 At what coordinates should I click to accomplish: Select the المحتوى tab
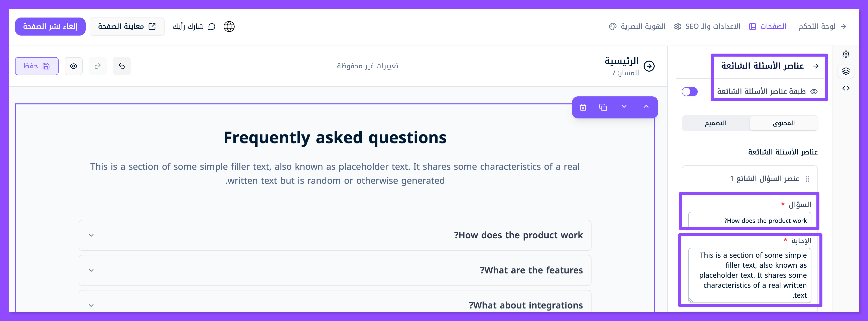(x=783, y=123)
